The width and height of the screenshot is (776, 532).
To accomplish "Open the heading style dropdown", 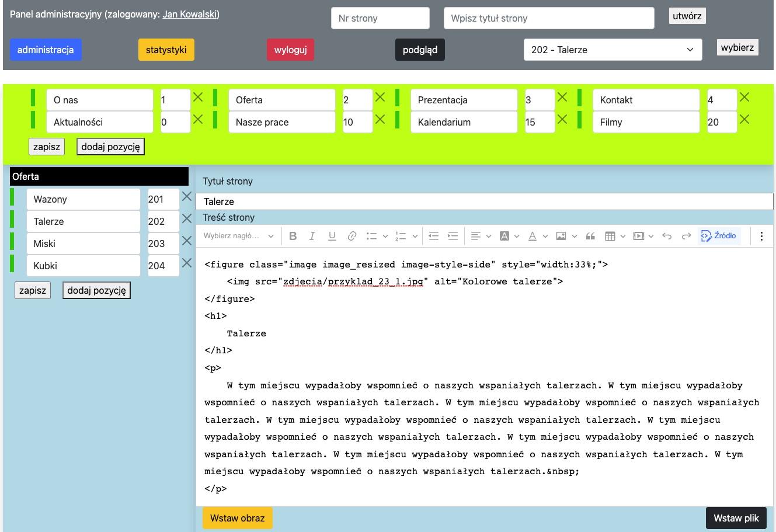I will 238,236.
